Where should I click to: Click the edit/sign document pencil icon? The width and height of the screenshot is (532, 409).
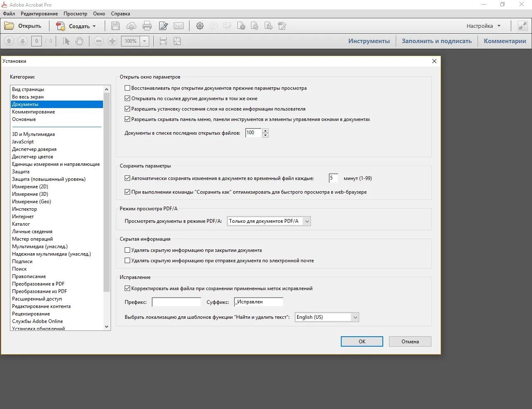(x=163, y=26)
